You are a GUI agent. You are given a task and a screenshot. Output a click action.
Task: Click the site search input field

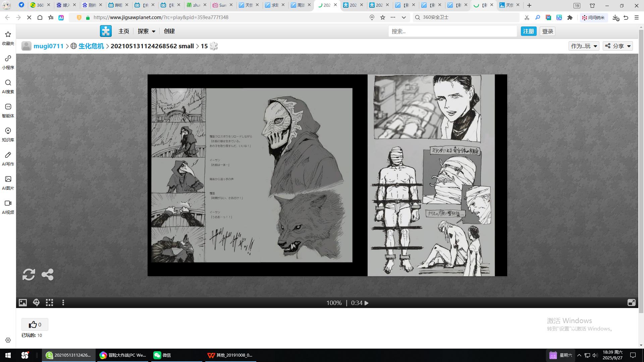452,31
